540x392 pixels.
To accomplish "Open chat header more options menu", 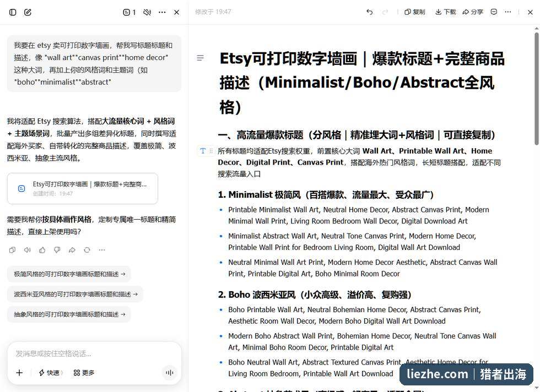I will (162, 13).
